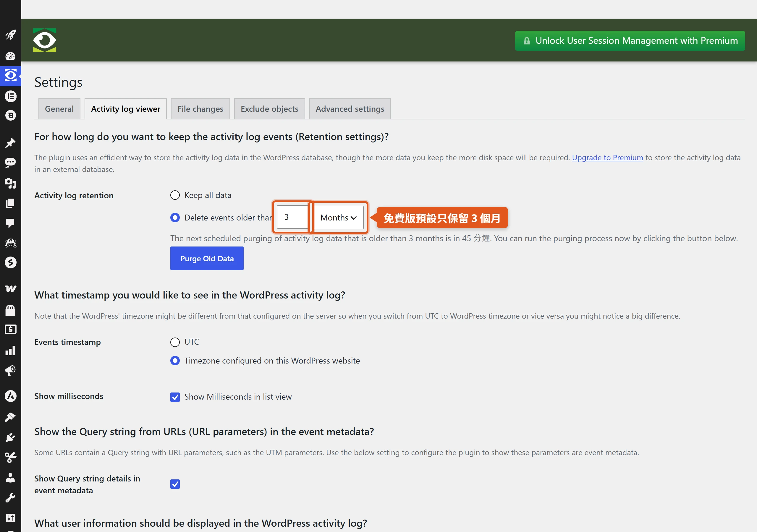Click Unlock User Session Management with Premium

(x=630, y=40)
